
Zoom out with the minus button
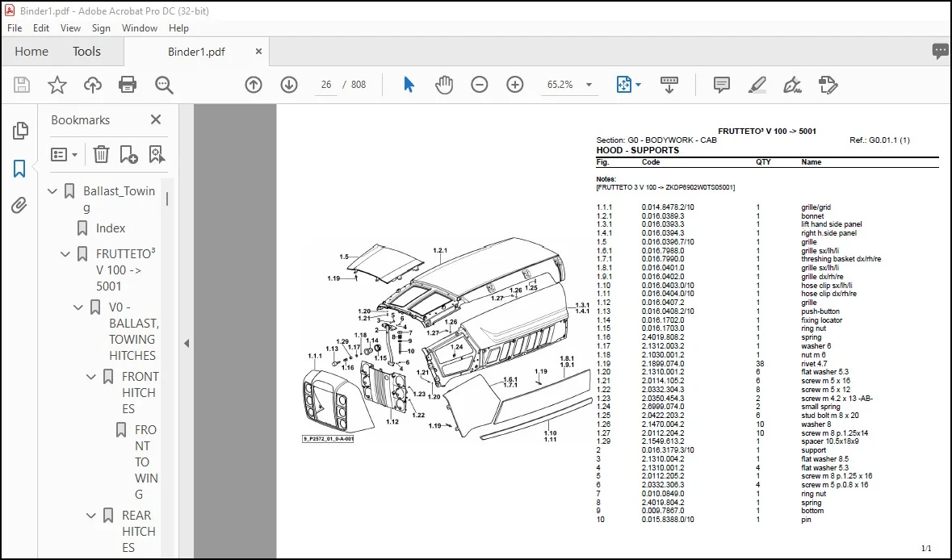pyautogui.click(x=480, y=85)
